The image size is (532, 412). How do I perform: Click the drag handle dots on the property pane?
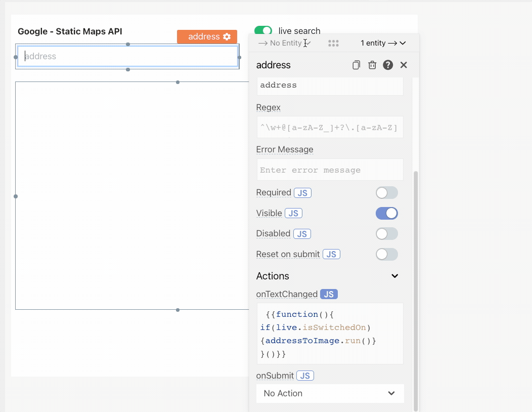click(333, 44)
